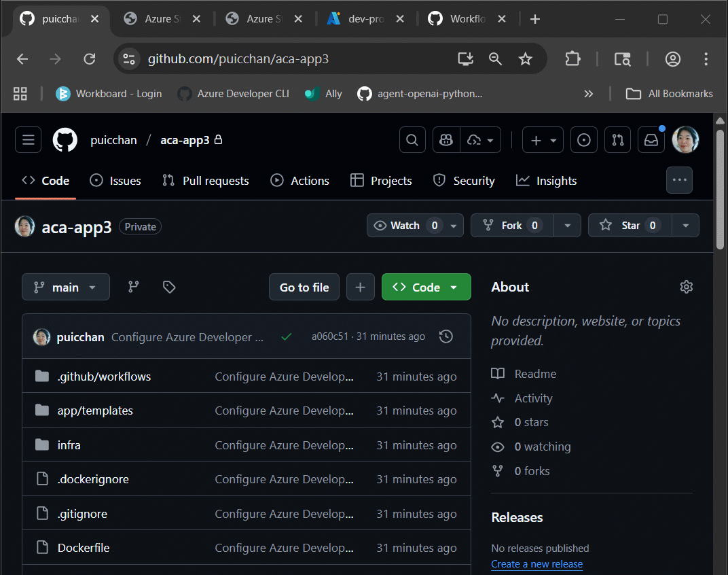Image resolution: width=728 pixels, height=575 pixels.
Task: Toggle Watch for this repository
Action: tap(405, 225)
